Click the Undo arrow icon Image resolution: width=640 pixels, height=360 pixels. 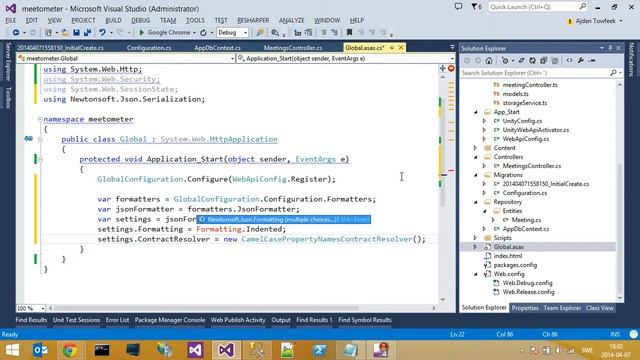coord(102,33)
